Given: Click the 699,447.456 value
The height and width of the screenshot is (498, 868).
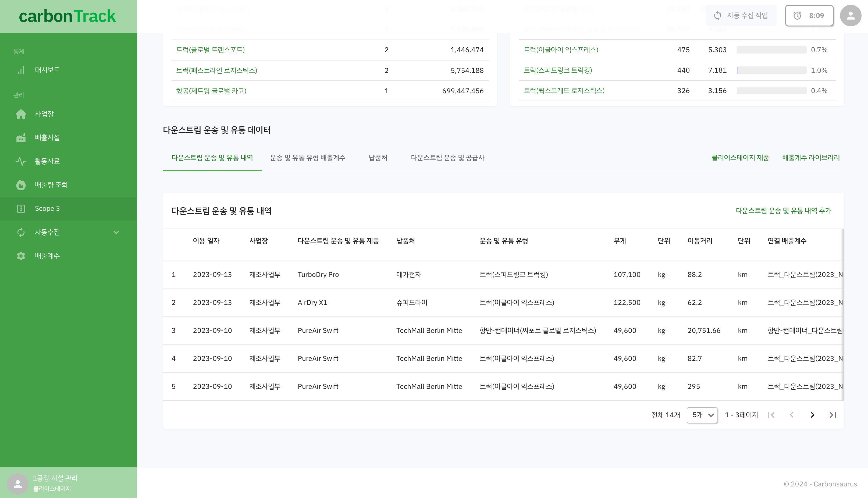Looking at the screenshot, I should (463, 91).
